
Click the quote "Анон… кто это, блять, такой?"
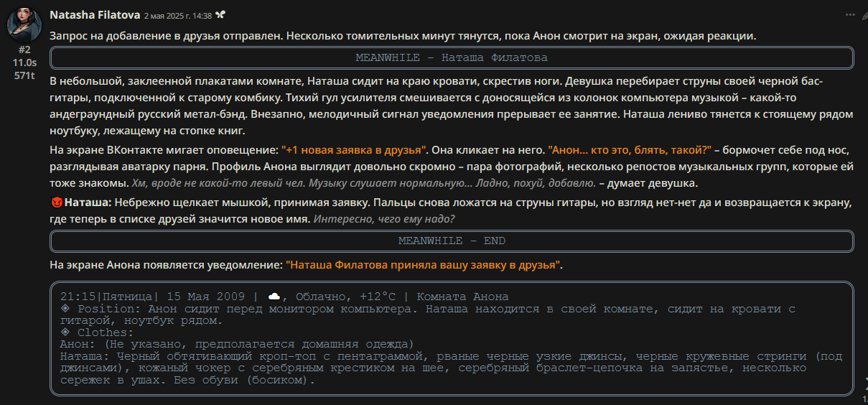(x=630, y=150)
